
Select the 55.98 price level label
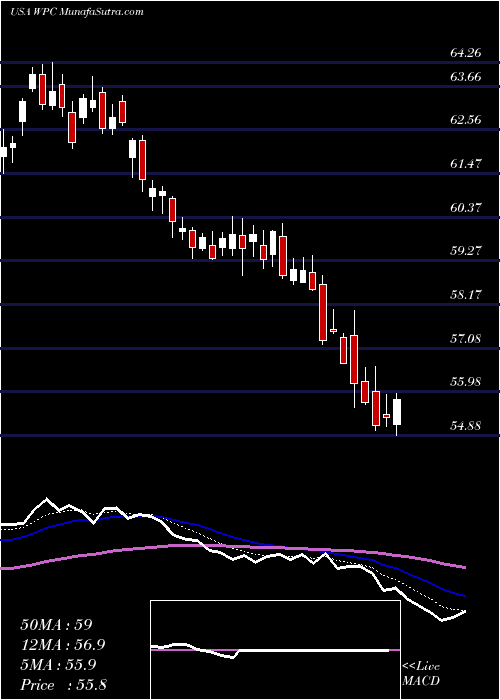(466, 382)
